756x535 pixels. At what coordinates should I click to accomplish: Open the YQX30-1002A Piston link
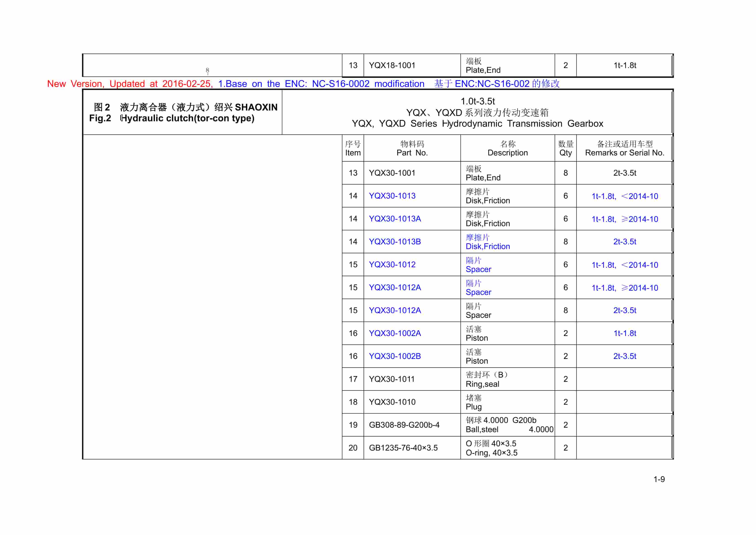[395, 333]
